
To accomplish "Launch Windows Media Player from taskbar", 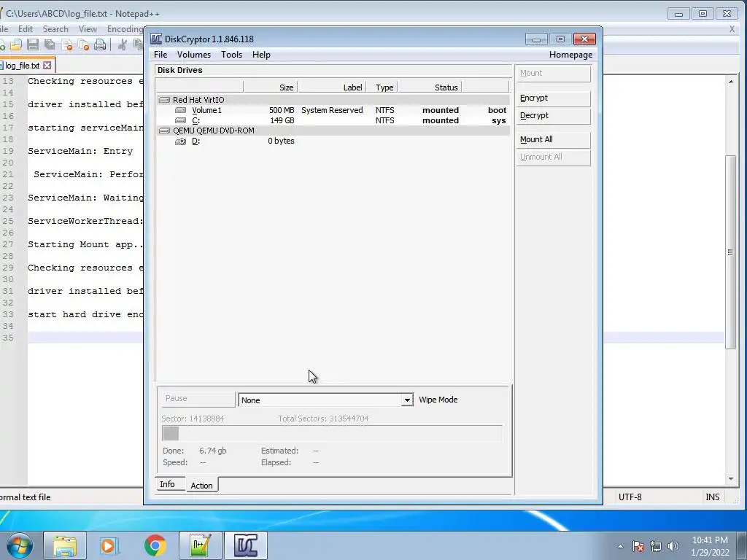I will [108, 545].
